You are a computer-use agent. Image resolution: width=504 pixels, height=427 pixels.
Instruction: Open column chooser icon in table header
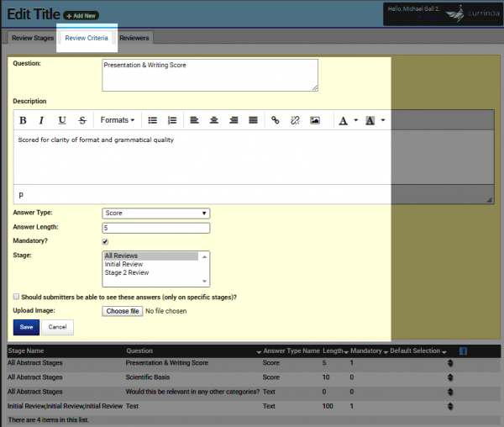tap(463, 351)
